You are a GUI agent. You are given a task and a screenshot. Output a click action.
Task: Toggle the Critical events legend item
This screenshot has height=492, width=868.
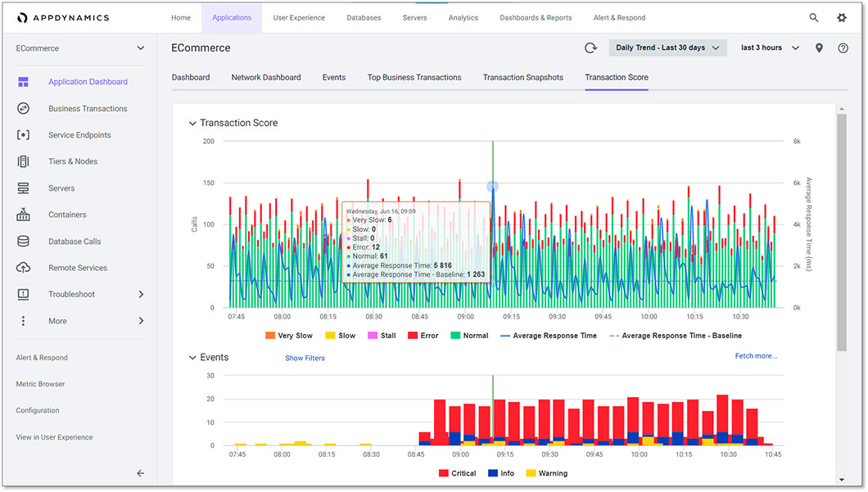click(456, 473)
